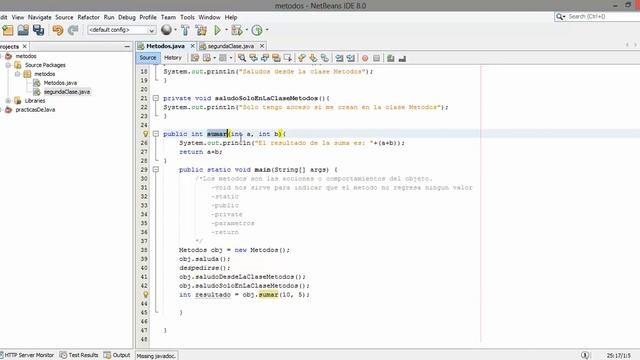Click the Debug Project toolbar icon

coord(236,30)
